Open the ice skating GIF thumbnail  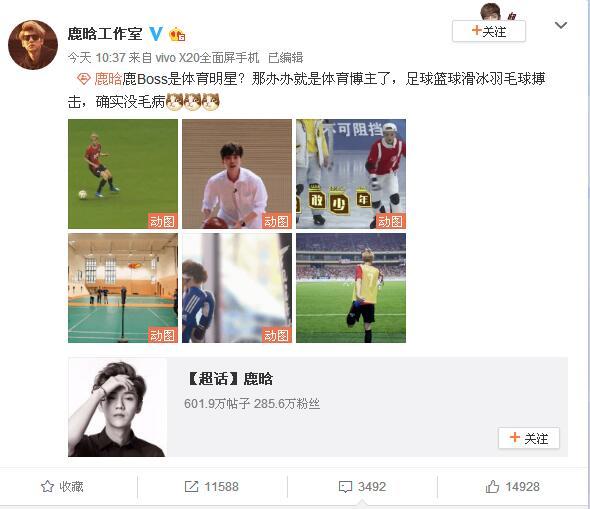(x=351, y=174)
